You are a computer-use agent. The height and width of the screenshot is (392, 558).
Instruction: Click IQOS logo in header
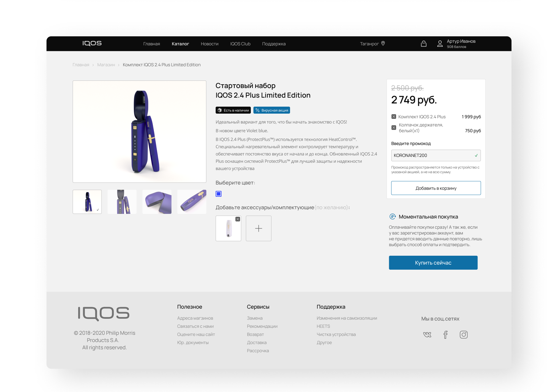click(92, 43)
